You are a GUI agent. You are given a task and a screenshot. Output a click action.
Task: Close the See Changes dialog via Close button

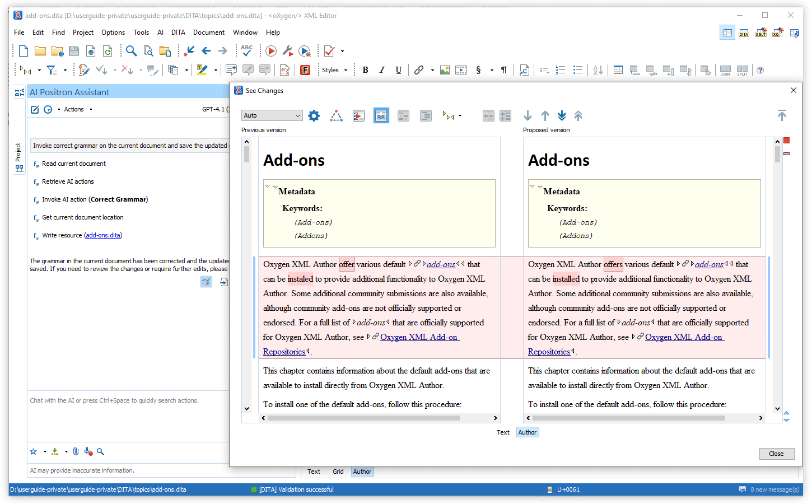[x=777, y=454]
